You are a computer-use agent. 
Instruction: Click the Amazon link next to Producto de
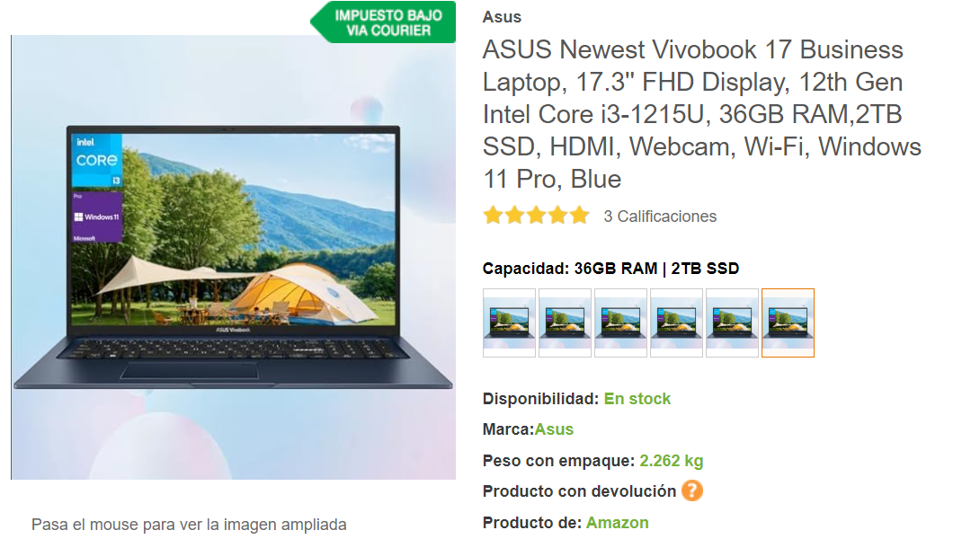pos(617,523)
